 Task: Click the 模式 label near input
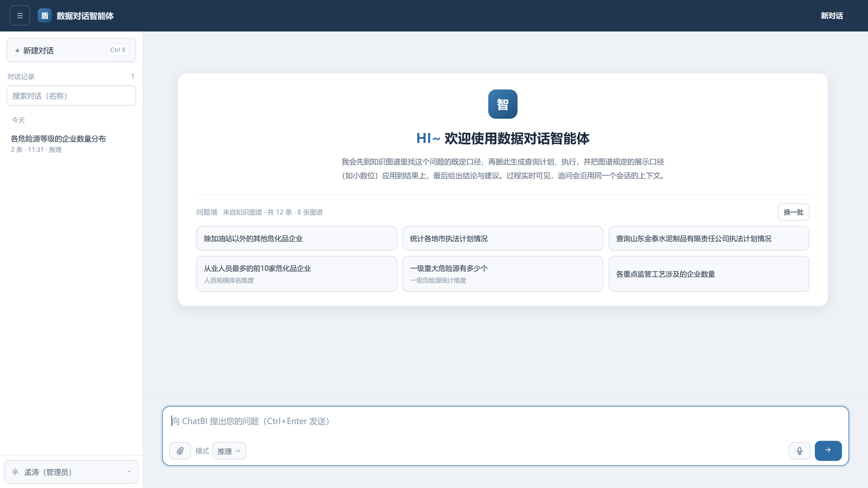coord(202,451)
